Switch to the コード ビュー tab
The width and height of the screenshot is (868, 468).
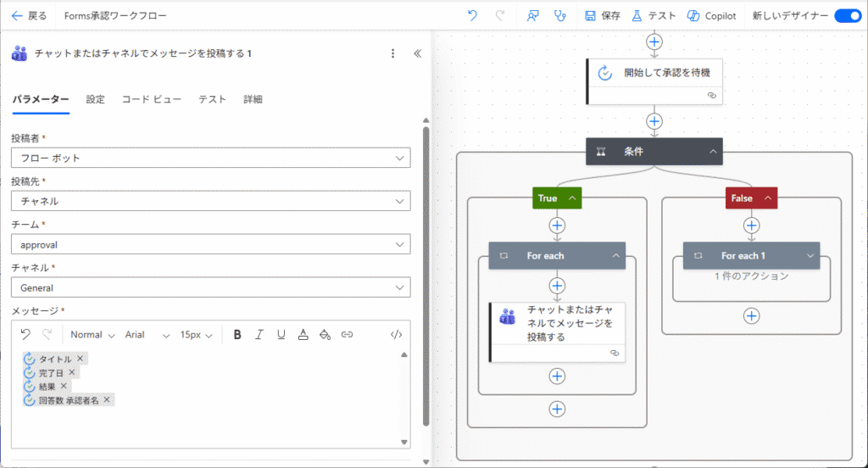click(152, 99)
